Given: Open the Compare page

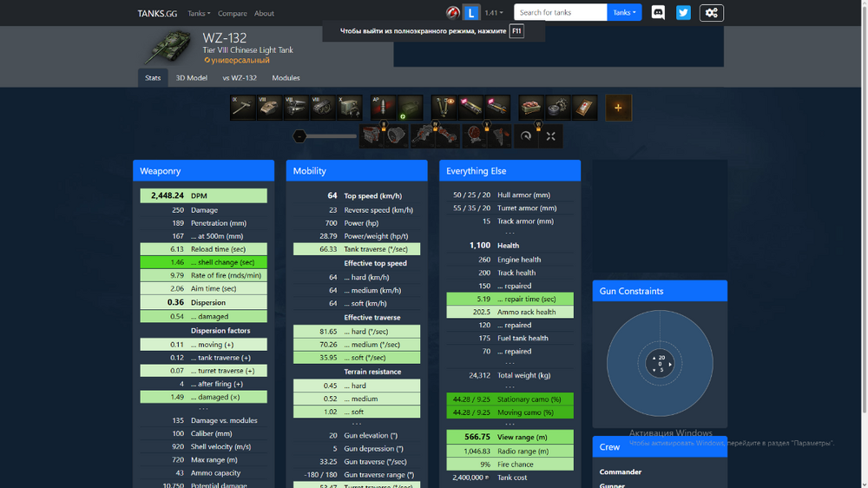Looking at the screenshot, I should coord(233,13).
